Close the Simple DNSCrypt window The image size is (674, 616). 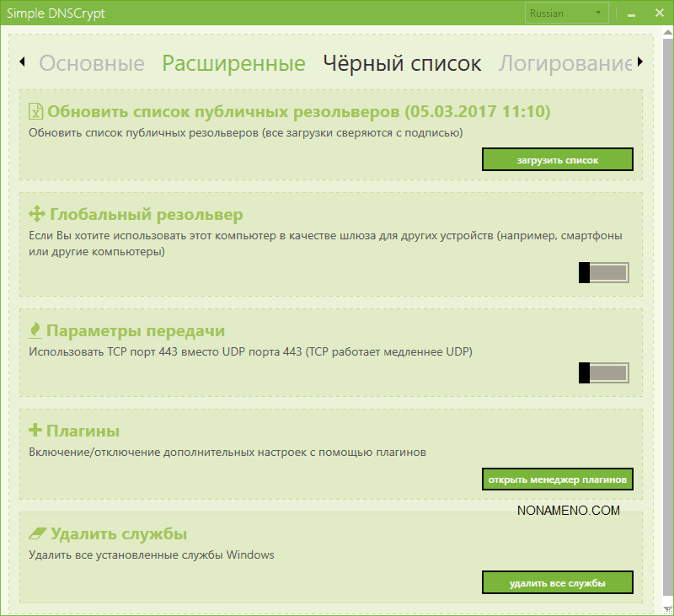tap(656, 13)
